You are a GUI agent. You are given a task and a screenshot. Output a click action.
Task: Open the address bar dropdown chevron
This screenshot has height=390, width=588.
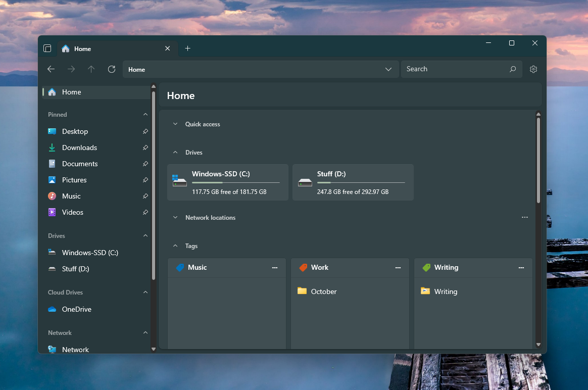388,69
